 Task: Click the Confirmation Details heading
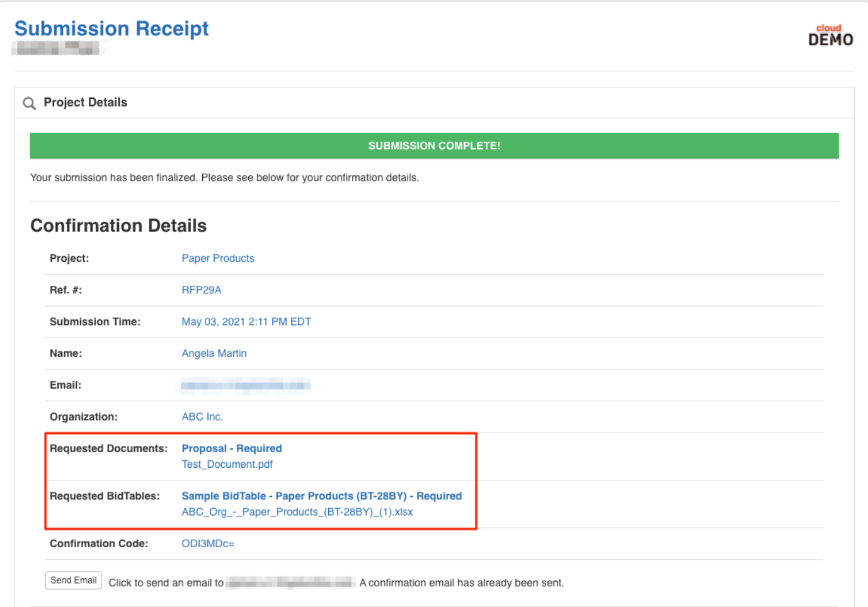(x=118, y=225)
